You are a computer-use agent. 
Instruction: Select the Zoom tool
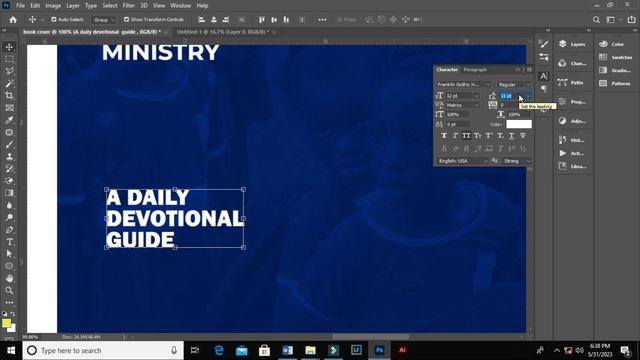9,291
